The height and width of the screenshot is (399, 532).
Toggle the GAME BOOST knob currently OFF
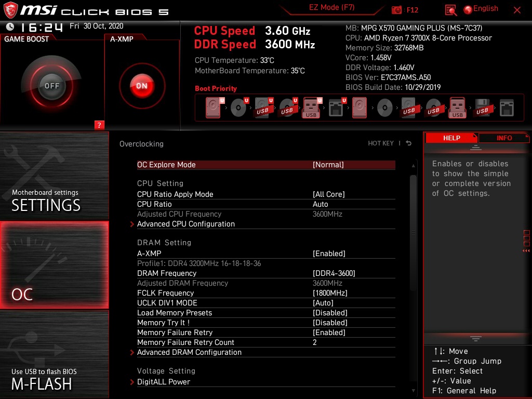(51, 86)
